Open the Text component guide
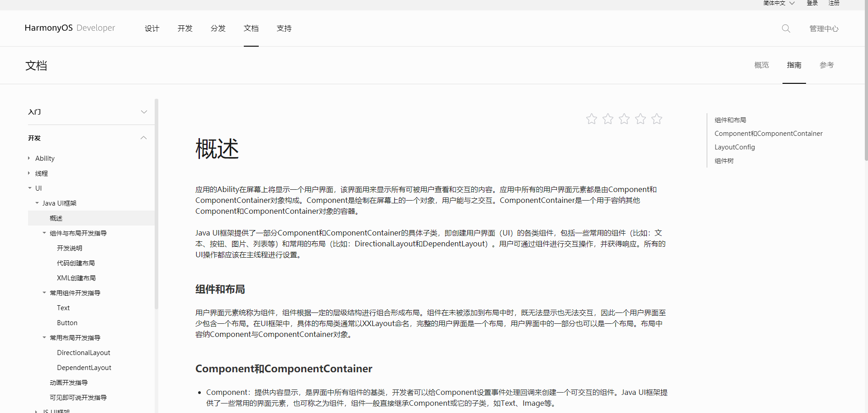 click(63, 307)
